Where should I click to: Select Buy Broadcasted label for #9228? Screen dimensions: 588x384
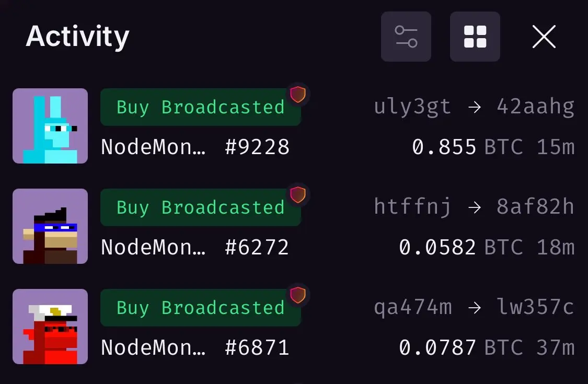[201, 107]
